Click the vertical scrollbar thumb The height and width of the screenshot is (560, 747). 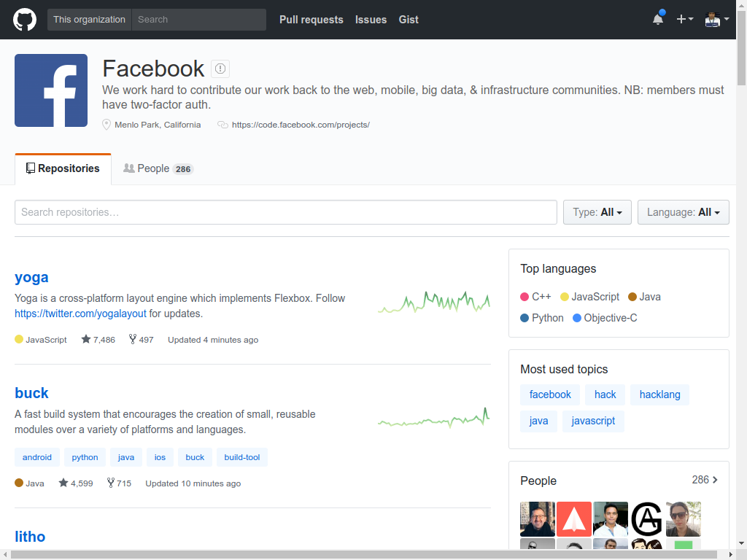pyautogui.click(x=741, y=47)
